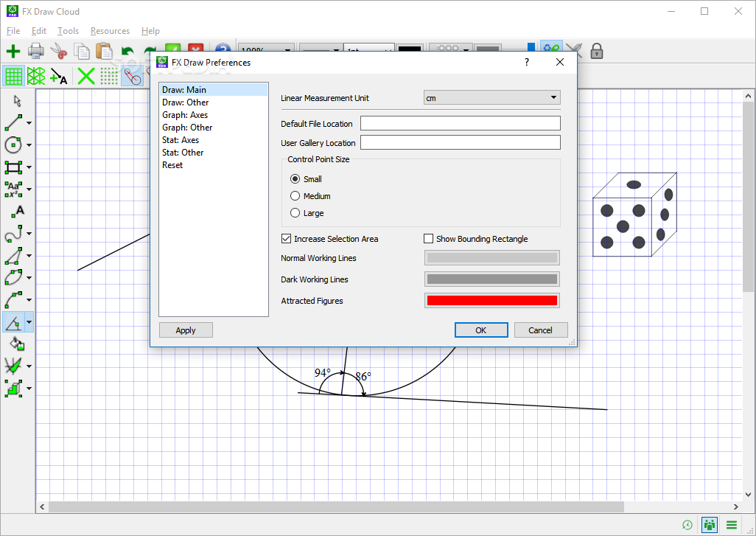Click the padlock lock icon

[597, 51]
